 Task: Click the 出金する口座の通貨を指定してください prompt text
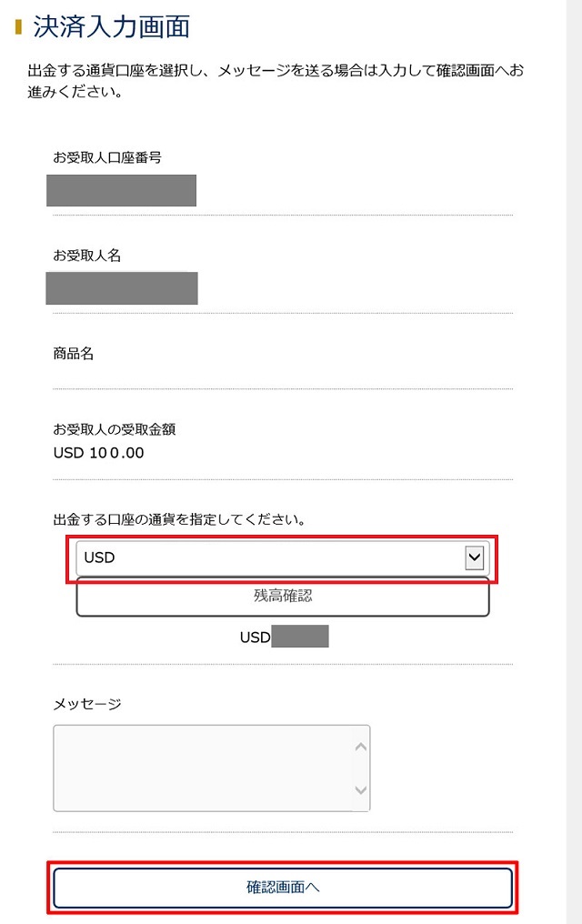click(x=179, y=519)
